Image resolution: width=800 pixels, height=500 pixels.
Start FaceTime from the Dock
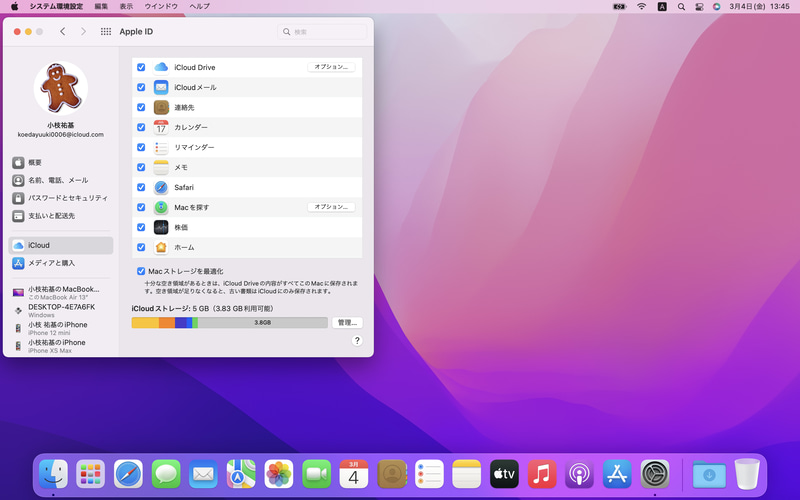click(316, 474)
